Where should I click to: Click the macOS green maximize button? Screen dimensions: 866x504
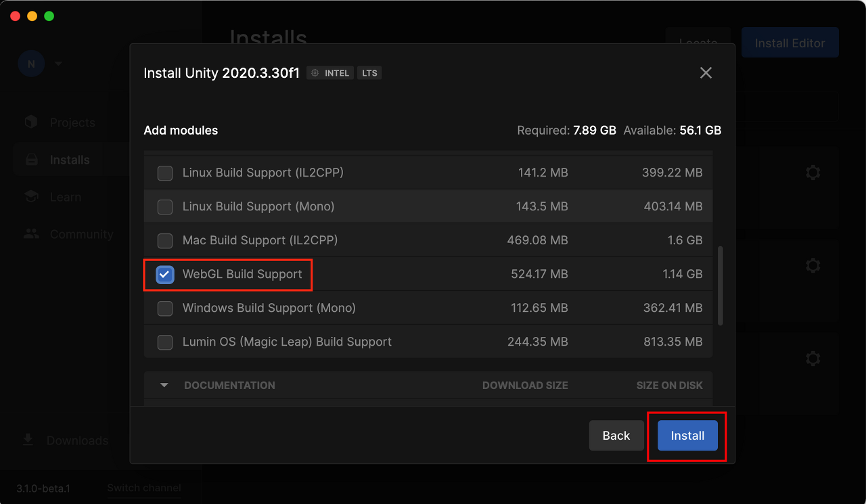point(49,16)
